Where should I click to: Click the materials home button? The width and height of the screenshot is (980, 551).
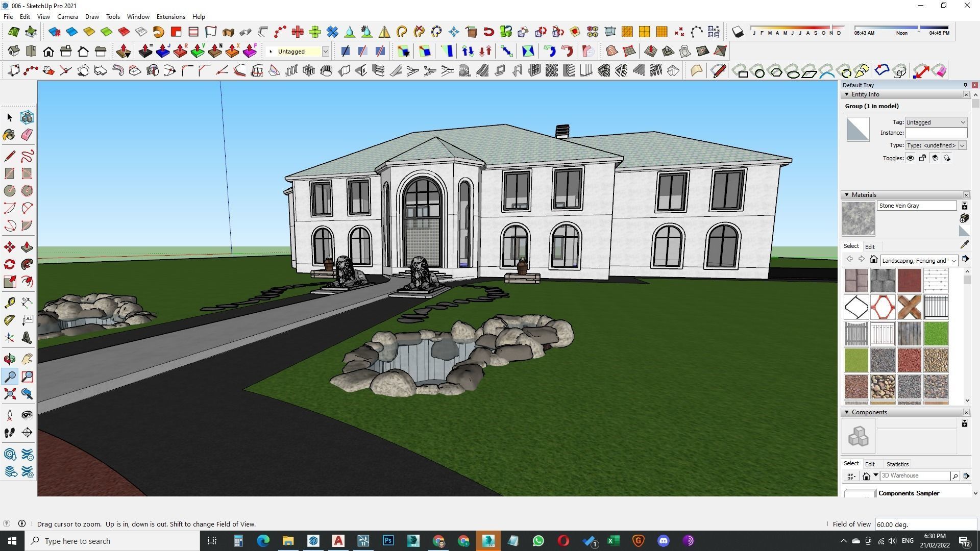874,260
